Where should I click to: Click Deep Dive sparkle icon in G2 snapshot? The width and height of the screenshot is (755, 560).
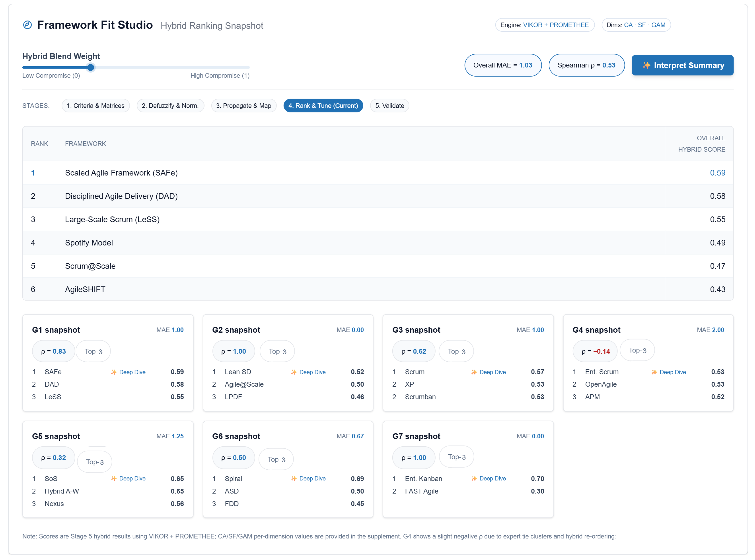click(x=294, y=372)
